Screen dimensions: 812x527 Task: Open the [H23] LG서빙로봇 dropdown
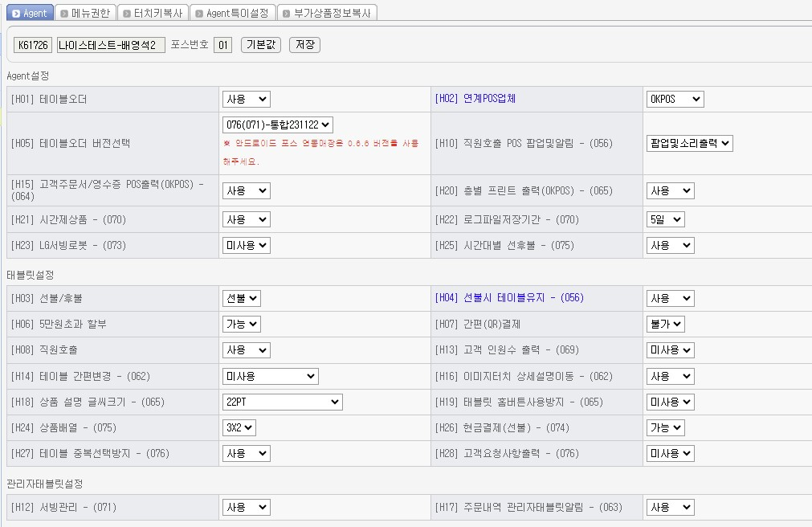(x=246, y=245)
